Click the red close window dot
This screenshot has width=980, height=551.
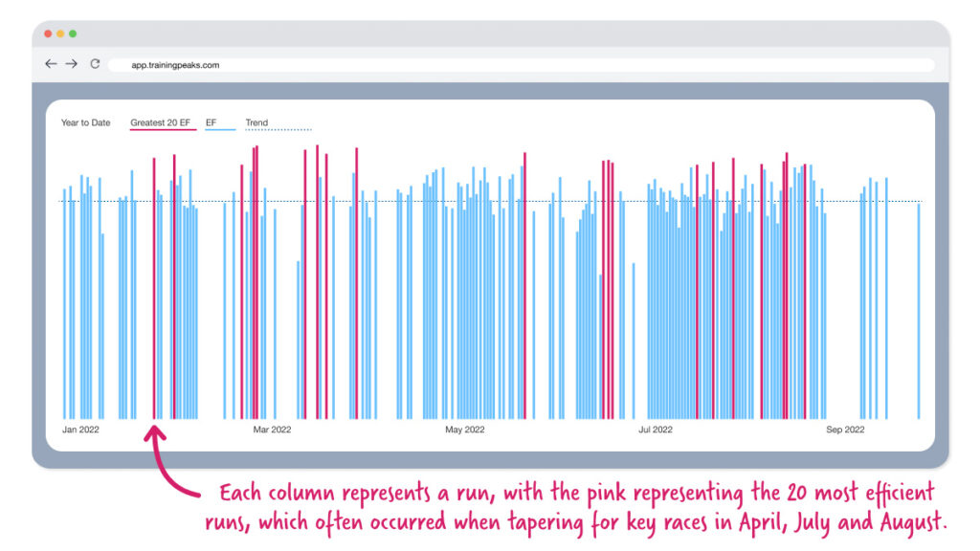47,33
